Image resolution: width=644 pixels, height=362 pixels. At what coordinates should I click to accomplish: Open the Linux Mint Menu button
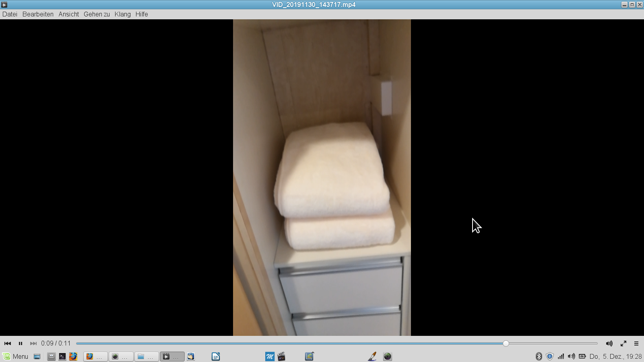point(16,356)
